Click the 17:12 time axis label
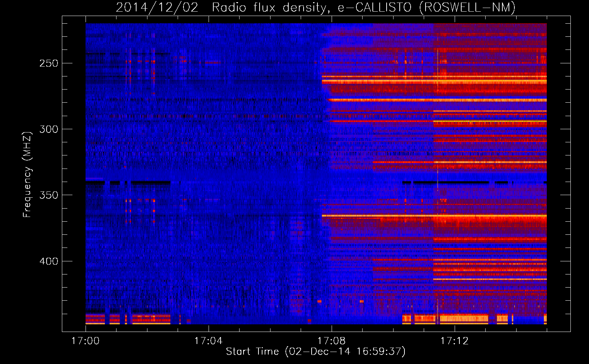The height and width of the screenshot is (364, 589). pos(454,341)
